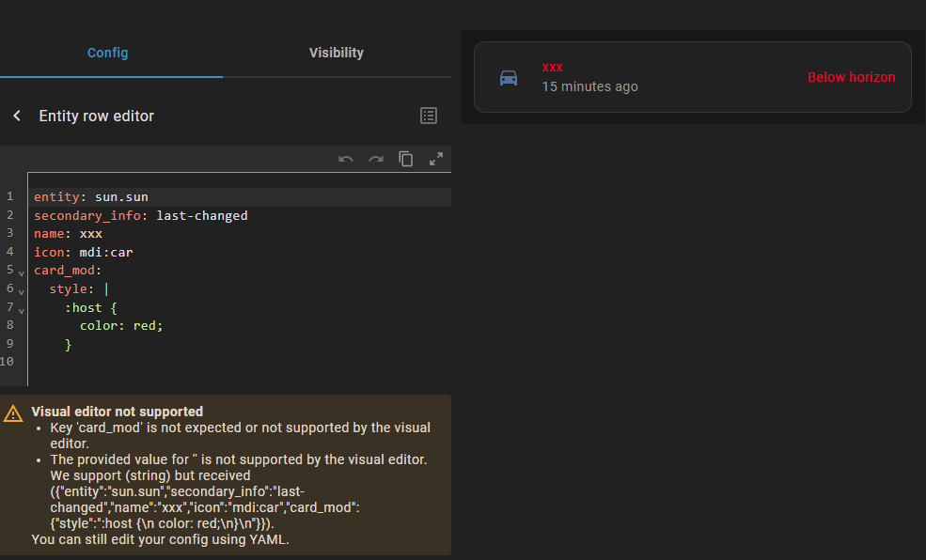Click line number 4 in the gutter
This screenshot has height=560, width=926.
9,252
